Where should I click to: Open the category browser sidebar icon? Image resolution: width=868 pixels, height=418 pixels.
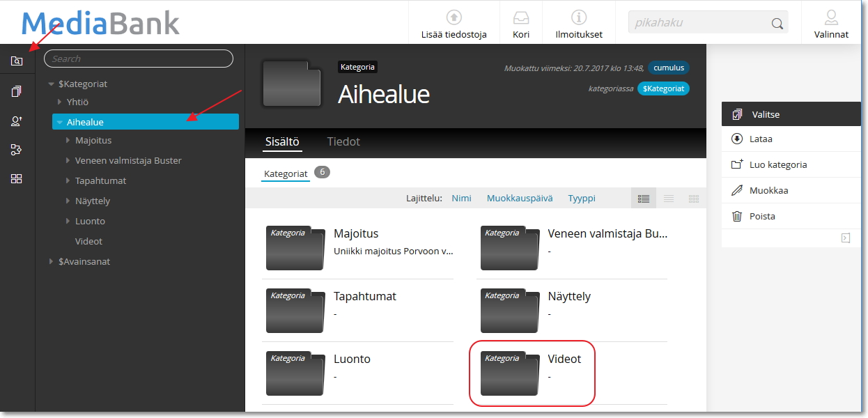pos(17,61)
